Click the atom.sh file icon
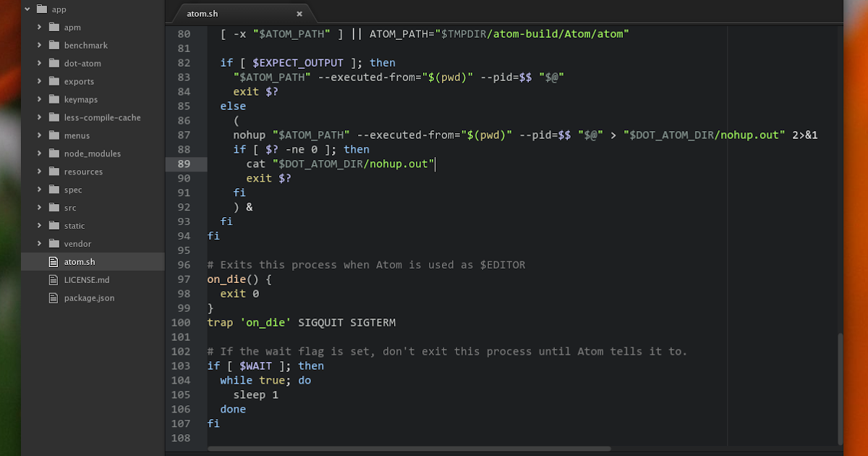 (53, 262)
